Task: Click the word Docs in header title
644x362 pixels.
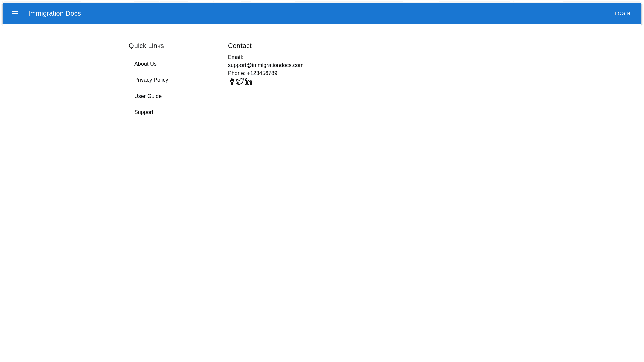Action: (x=73, y=13)
